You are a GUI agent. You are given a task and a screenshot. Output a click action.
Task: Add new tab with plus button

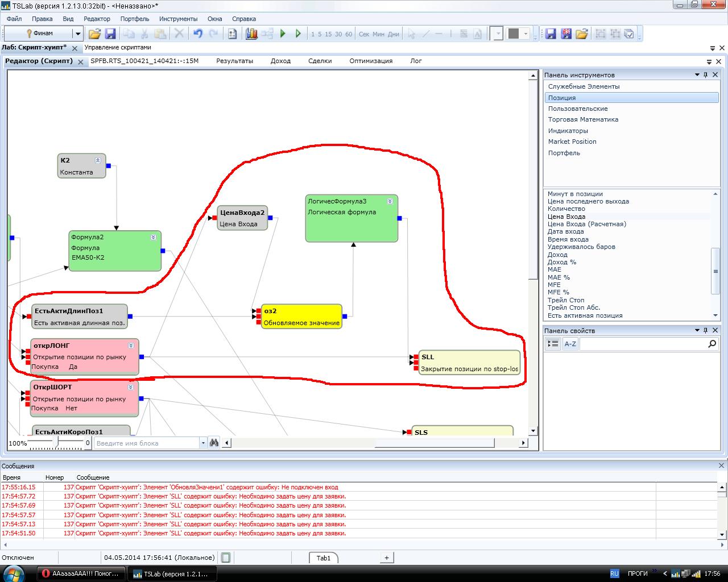pos(387,558)
